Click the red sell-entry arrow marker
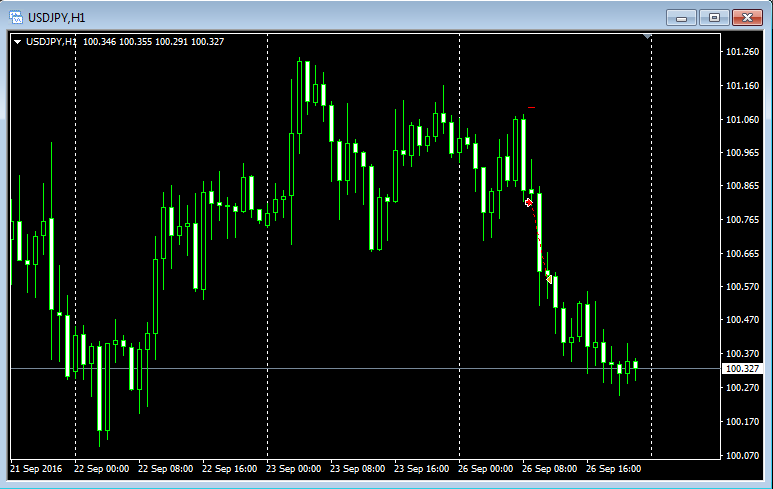773x489 pixels. pos(528,202)
